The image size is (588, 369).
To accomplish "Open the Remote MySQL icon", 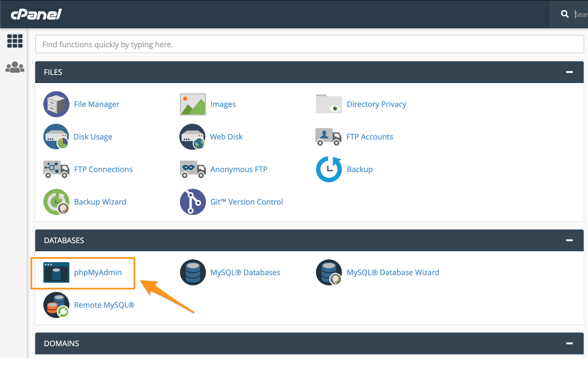I will 56,305.
